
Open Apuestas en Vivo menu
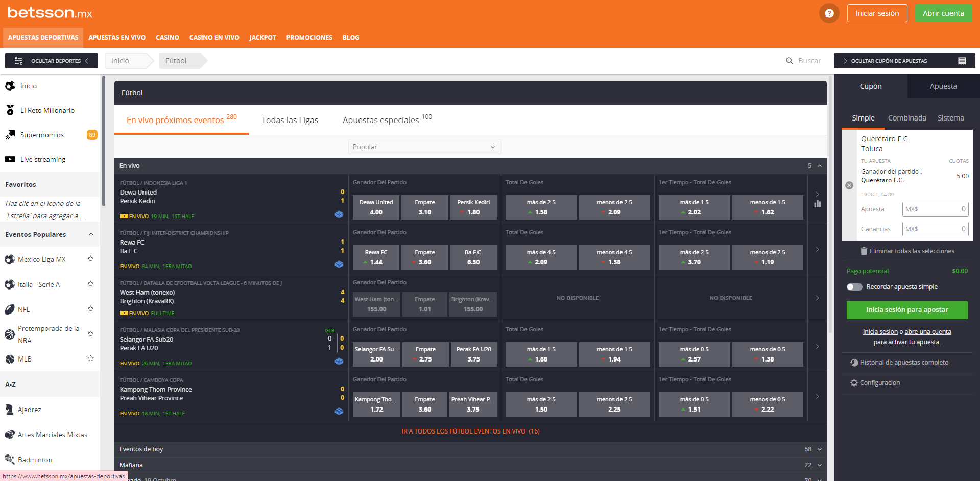[x=117, y=38]
